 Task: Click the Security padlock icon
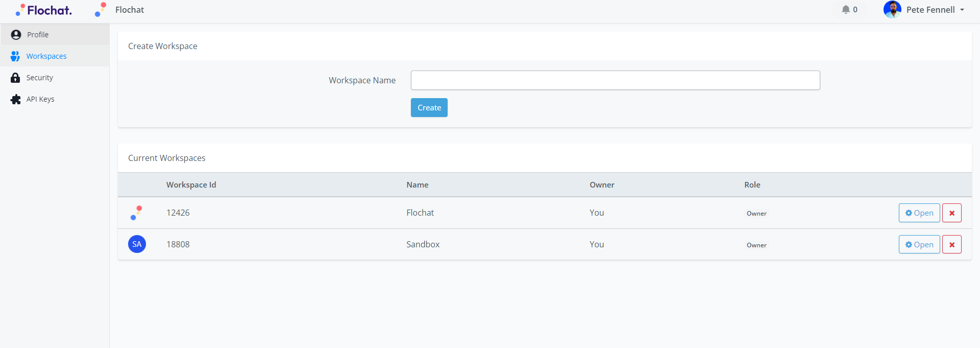coord(15,78)
